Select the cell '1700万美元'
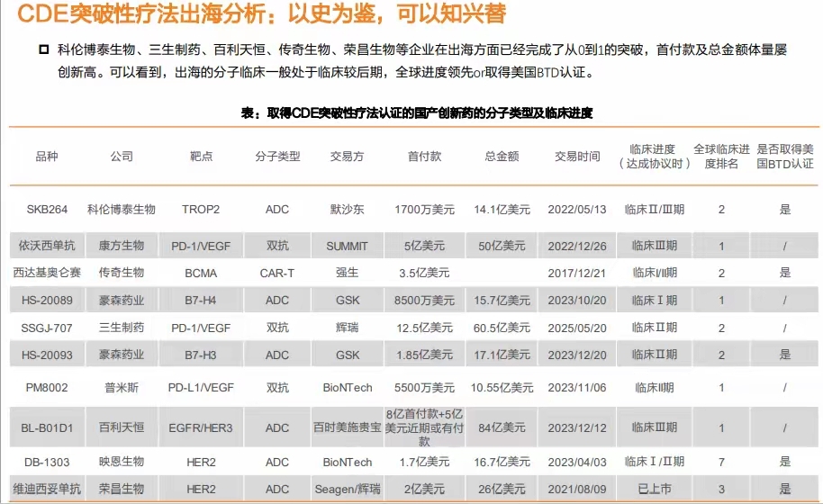The height and width of the screenshot is (504, 823). click(424, 210)
